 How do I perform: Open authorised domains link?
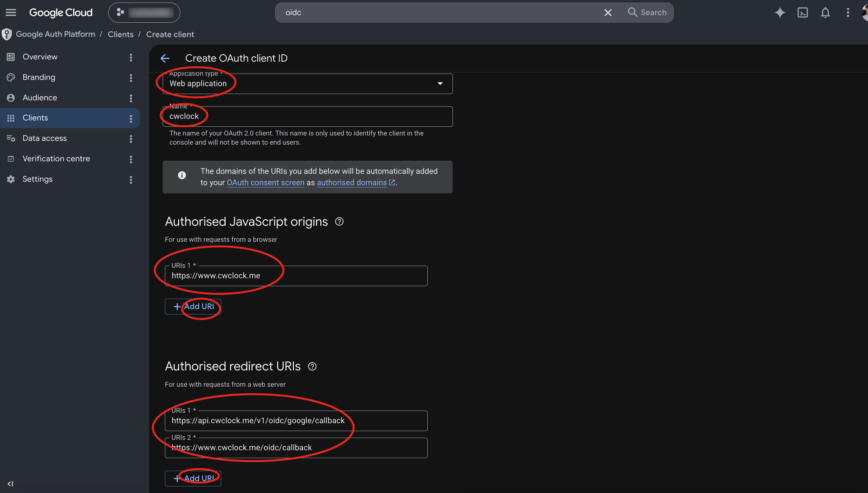[x=356, y=182]
